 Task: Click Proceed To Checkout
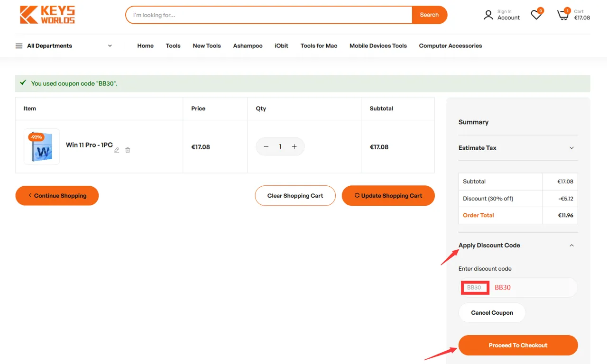point(518,346)
